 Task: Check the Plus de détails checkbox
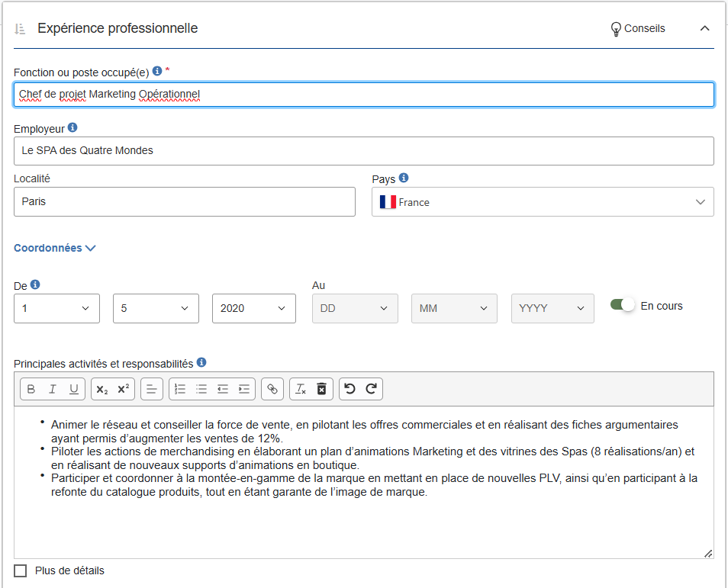[21, 570]
